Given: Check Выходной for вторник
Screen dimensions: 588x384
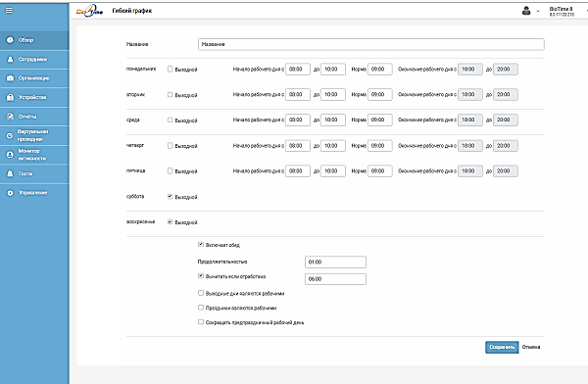Looking at the screenshot, I should pos(170,94).
